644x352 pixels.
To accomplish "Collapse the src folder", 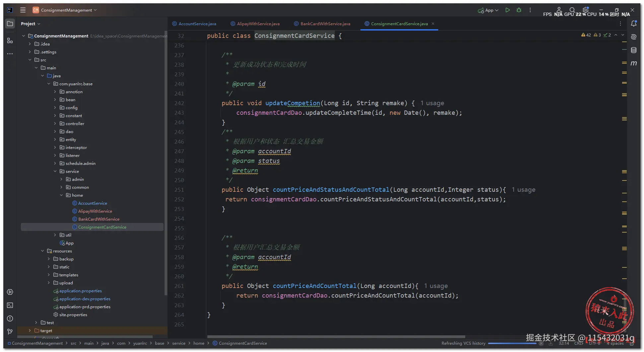I will [30, 60].
